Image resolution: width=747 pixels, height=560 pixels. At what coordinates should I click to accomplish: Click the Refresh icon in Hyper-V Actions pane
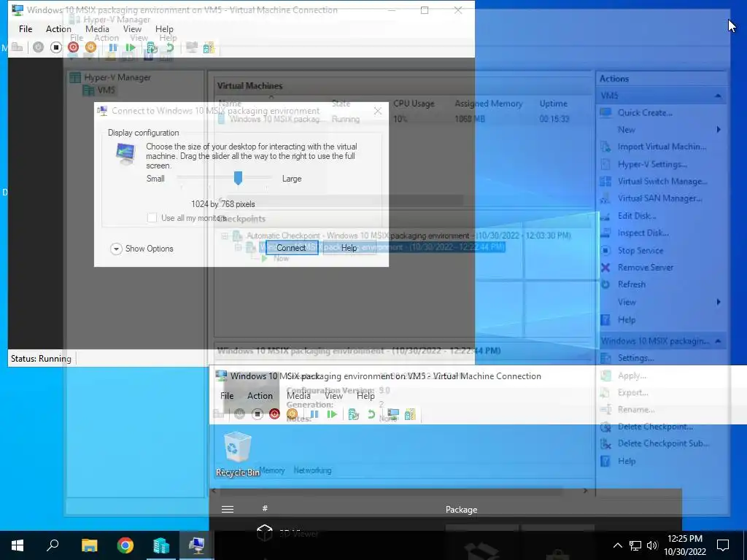pyautogui.click(x=605, y=284)
